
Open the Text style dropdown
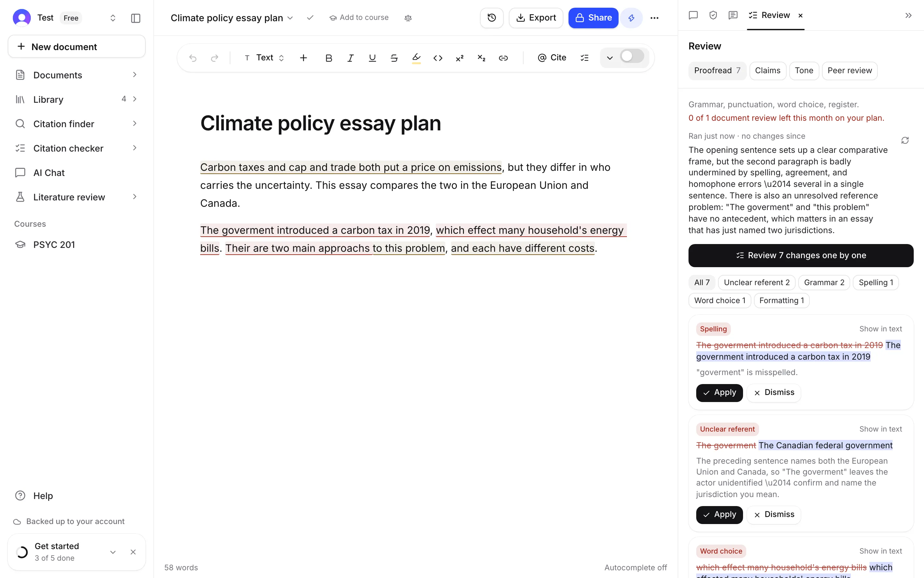[x=265, y=58]
